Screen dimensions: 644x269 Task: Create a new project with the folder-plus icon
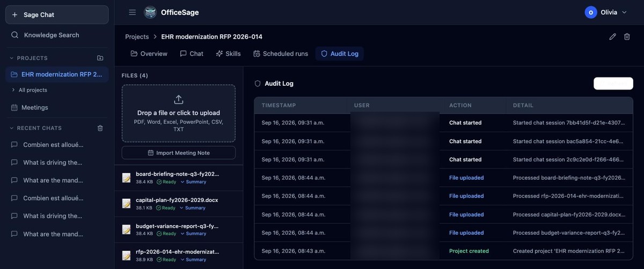point(100,58)
